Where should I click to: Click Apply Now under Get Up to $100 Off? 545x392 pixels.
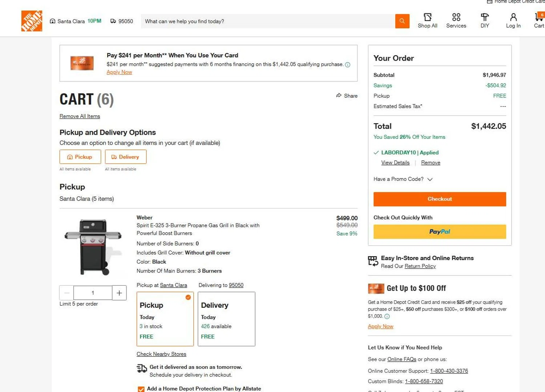coord(380,326)
